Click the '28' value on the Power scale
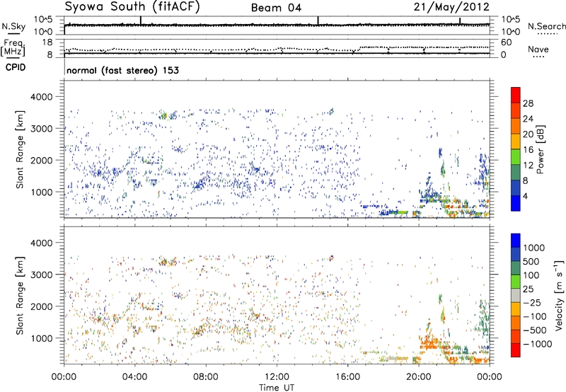The height and width of the screenshot is (392, 566). (x=528, y=103)
